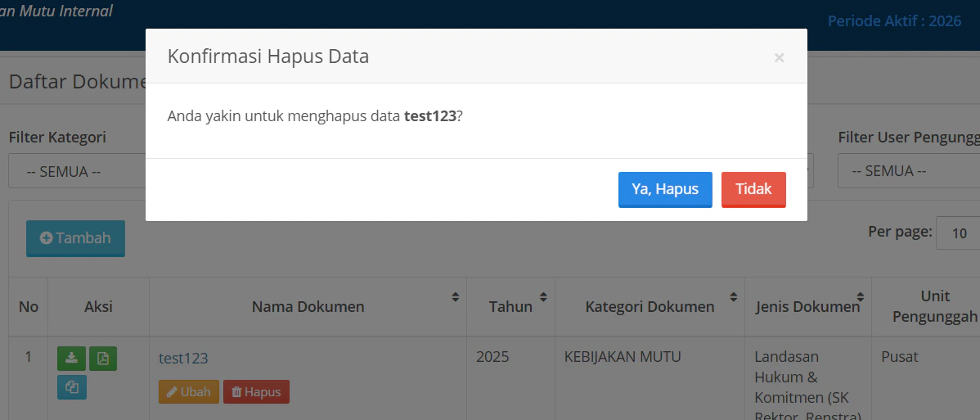This screenshot has width=980, height=420.
Task: Open the Filter Kategori SEMUA dropdown
Action: pos(78,171)
